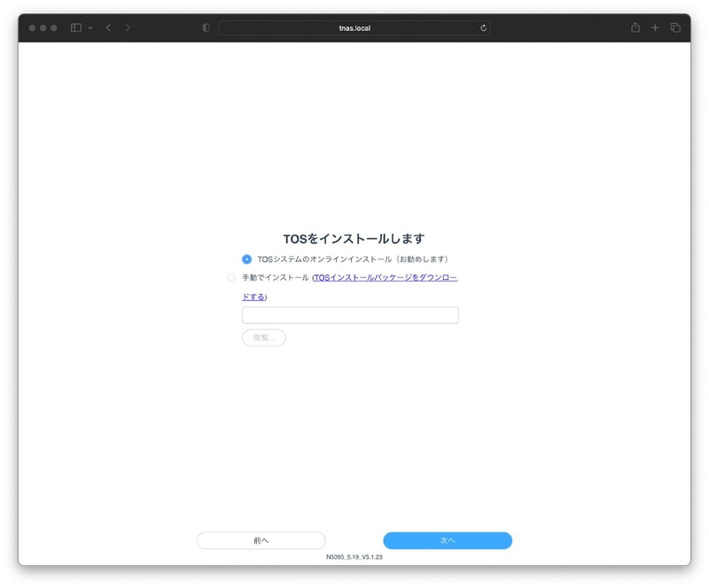This screenshot has height=588, width=709.
Task: Open the Privacy Report shield icon
Action: [x=206, y=27]
